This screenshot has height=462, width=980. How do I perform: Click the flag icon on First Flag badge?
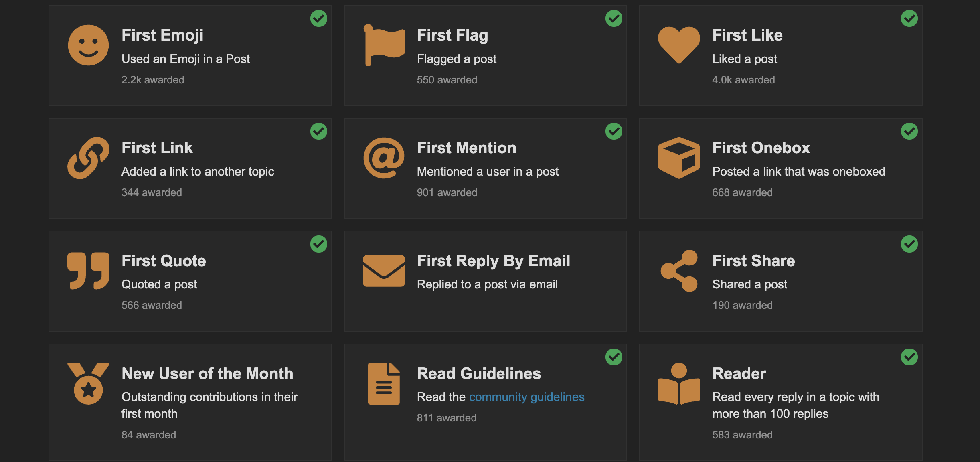tap(384, 45)
